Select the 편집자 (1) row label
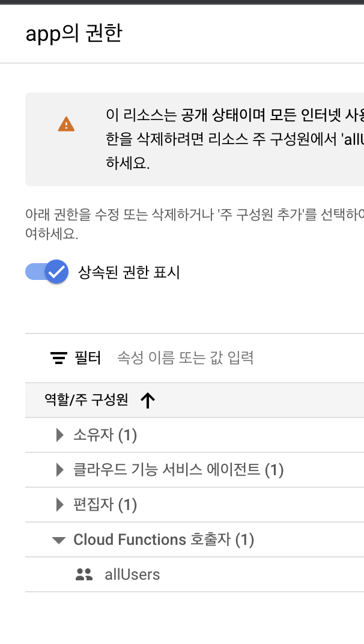 pos(105,505)
